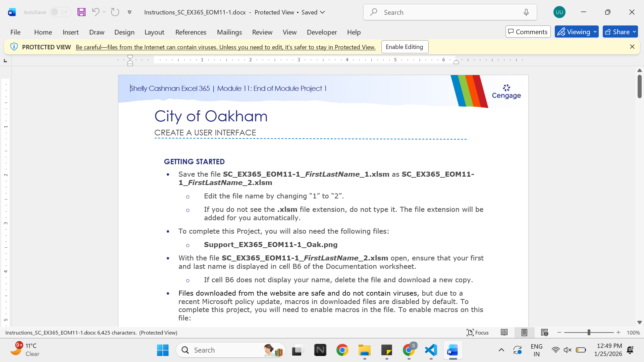Image resolution: width=644 pixels, height=362 pixels.
Task: Click the zoom slider handle
Action: pos(589,333)
